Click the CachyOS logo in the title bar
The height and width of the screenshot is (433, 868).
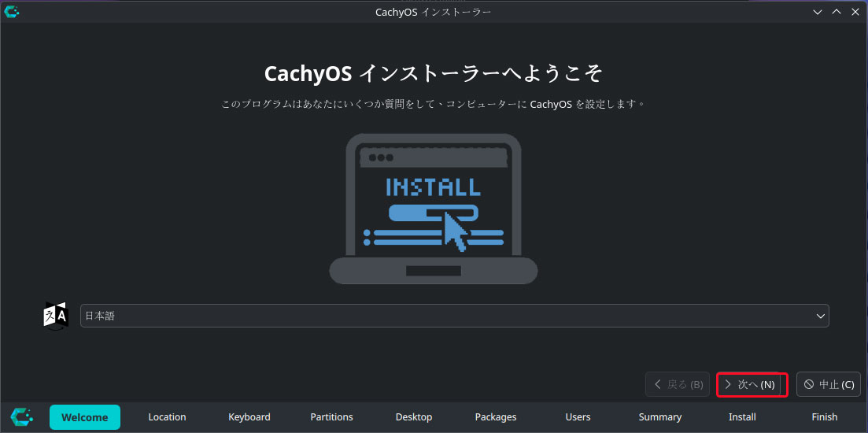pos(12,12)
